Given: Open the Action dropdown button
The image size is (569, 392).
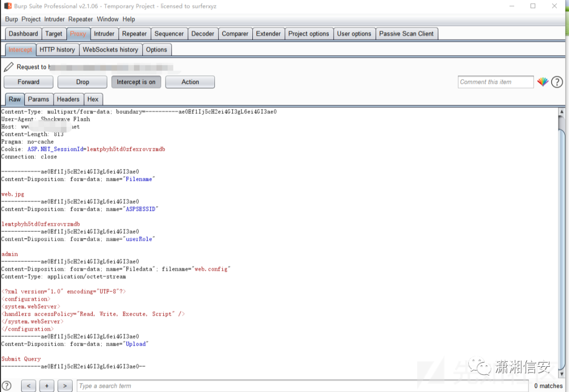Looking at the screenshot, I should tap(190, 82).
